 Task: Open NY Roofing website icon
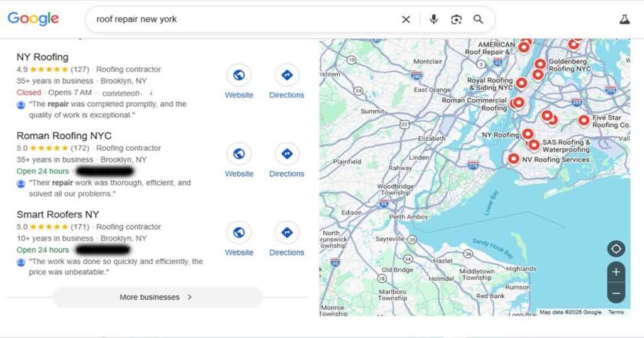pos(239,75)
